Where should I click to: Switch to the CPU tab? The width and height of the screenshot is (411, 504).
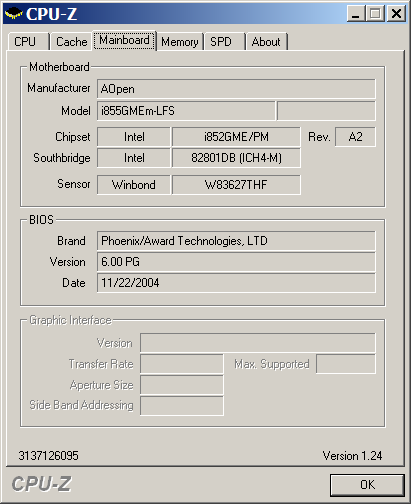pyautogui.click(x=28, y=42)
